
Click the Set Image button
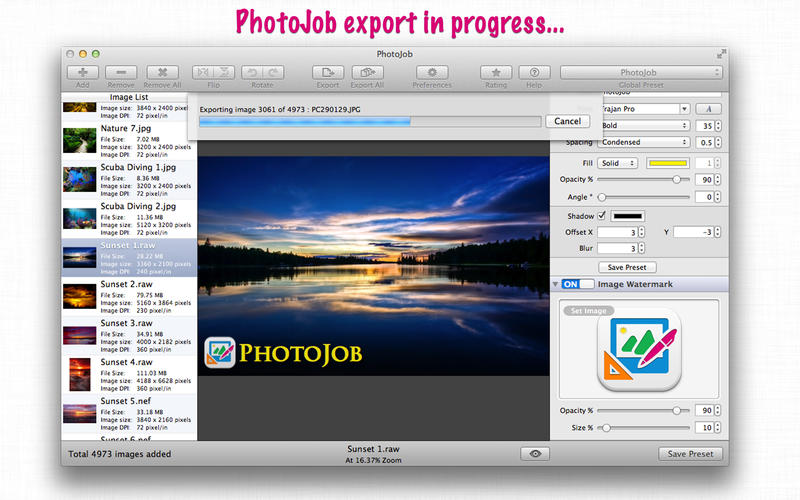click(588, 310)
